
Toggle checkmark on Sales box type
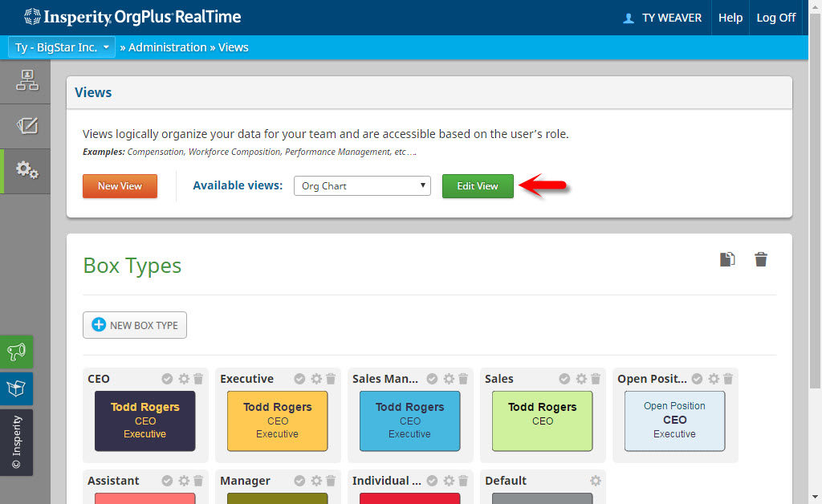pos(564,379)
